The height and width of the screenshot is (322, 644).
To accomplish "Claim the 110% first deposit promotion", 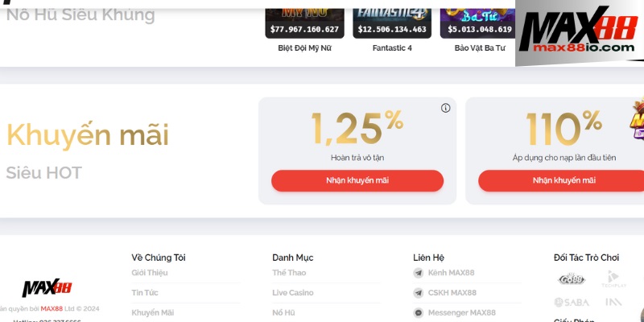I will coord(563,180).
